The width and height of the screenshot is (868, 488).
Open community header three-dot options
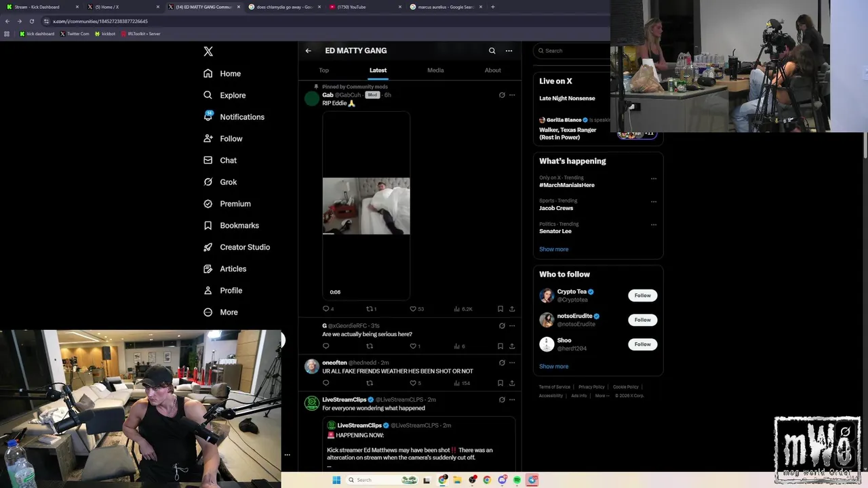point(509,51)
